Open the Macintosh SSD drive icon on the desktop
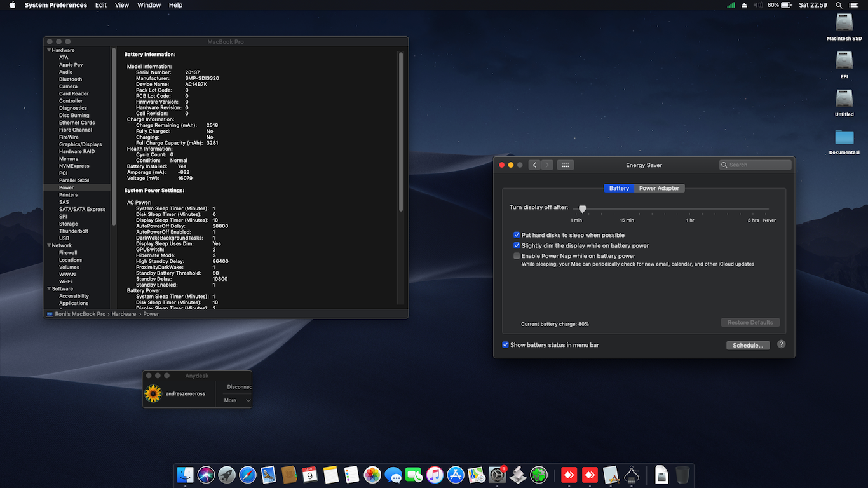The image size is (868, 488). point(844,24)
